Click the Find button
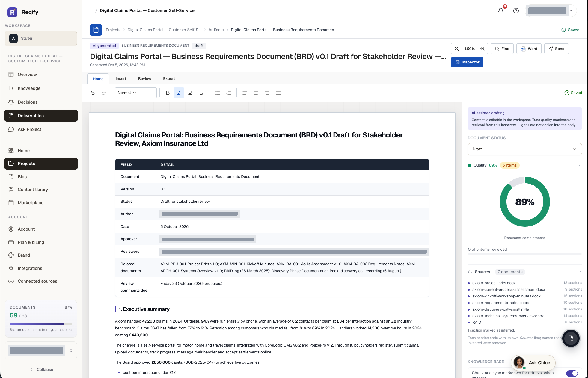The width and height of the screenshot is (588, 378). click(x=502, y=49)
